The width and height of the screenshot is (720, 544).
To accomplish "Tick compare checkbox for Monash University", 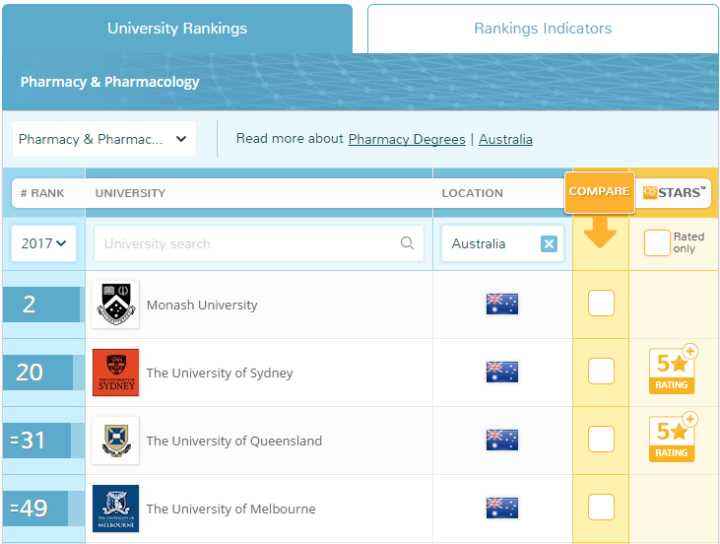I will pos(601,303).
